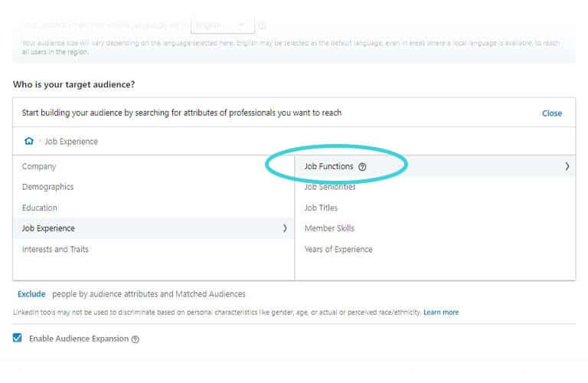Click the Exclude link

click(x=31, y=293)
